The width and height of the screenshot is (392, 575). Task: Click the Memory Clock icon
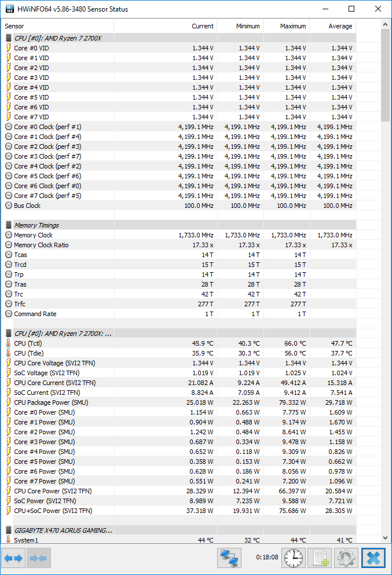pyautogui.click(x=9, y=235)
